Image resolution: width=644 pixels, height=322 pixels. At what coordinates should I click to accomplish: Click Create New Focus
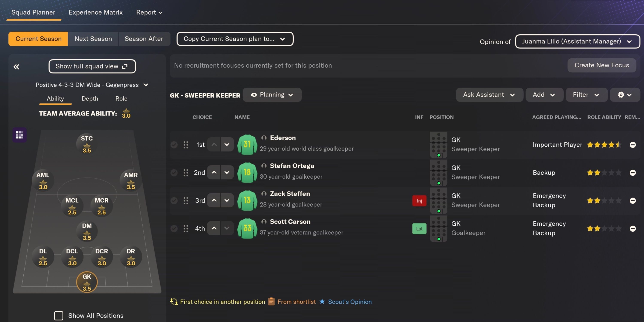point(602,65)
